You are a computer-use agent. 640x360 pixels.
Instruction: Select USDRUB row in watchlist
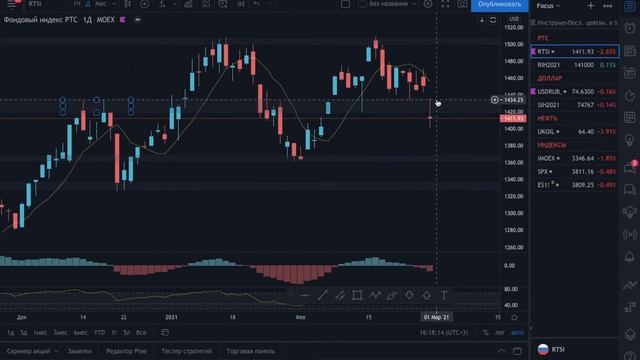coord(575,91)
